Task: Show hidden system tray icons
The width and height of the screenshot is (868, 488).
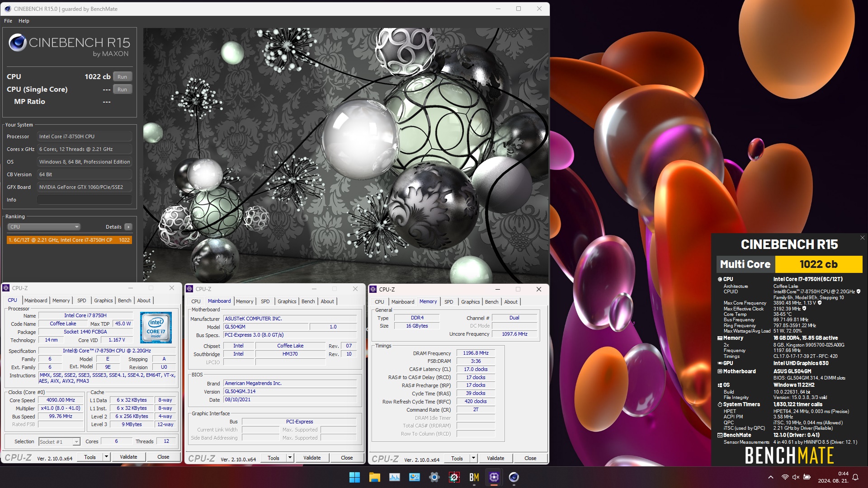Action: tap(770, 477)
